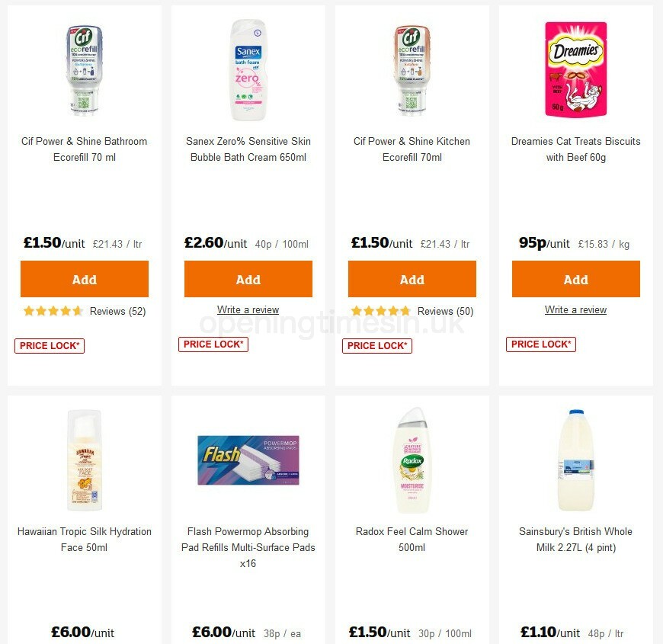Add Dreamies Cat Treats with Beef
663x644 pixels.
click(x=575, y=279)
